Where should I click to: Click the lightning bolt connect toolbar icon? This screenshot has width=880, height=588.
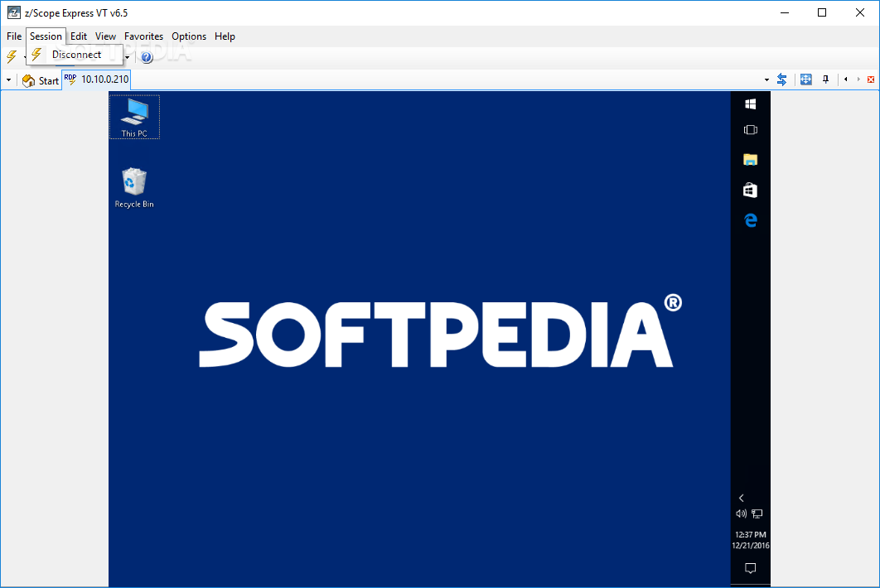pos(12,56)
